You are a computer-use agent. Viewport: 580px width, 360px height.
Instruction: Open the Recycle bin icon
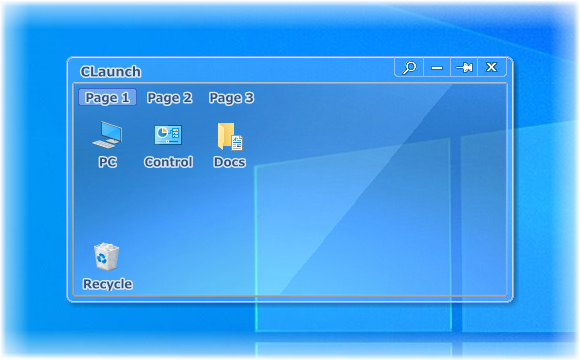[107, 256]
